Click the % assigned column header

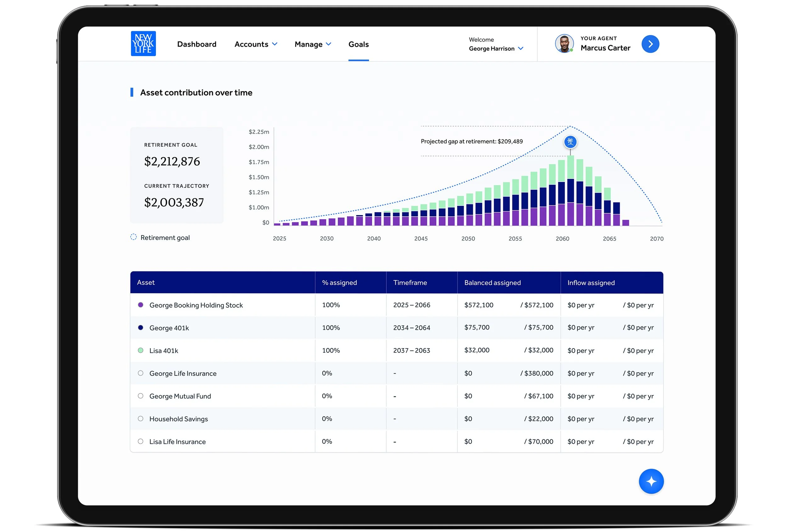click(x=339, y=282)
